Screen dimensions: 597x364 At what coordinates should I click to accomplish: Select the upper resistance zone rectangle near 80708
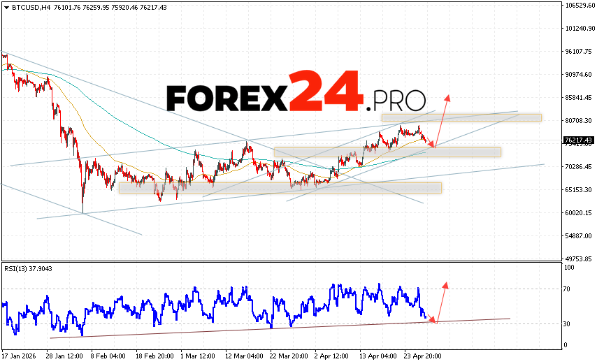pyautogui.click(x=461, y=117)
